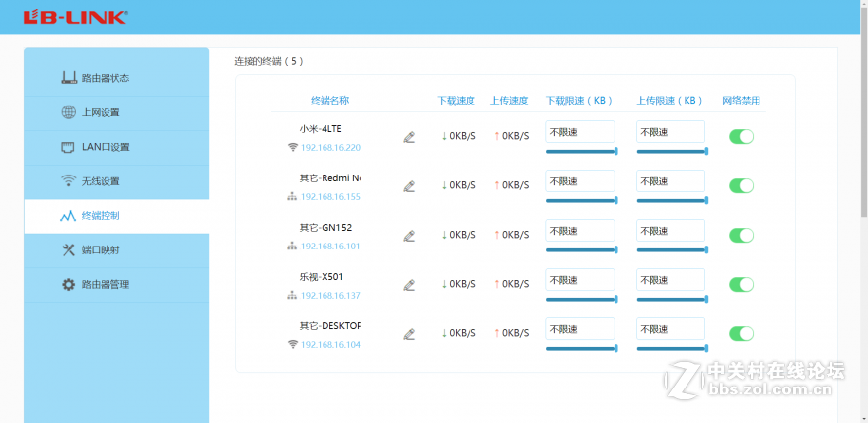The width and height of the screenshot is (868, 423).
Task: Click the 网络禁用 column header
Action: tap(741, 101)
